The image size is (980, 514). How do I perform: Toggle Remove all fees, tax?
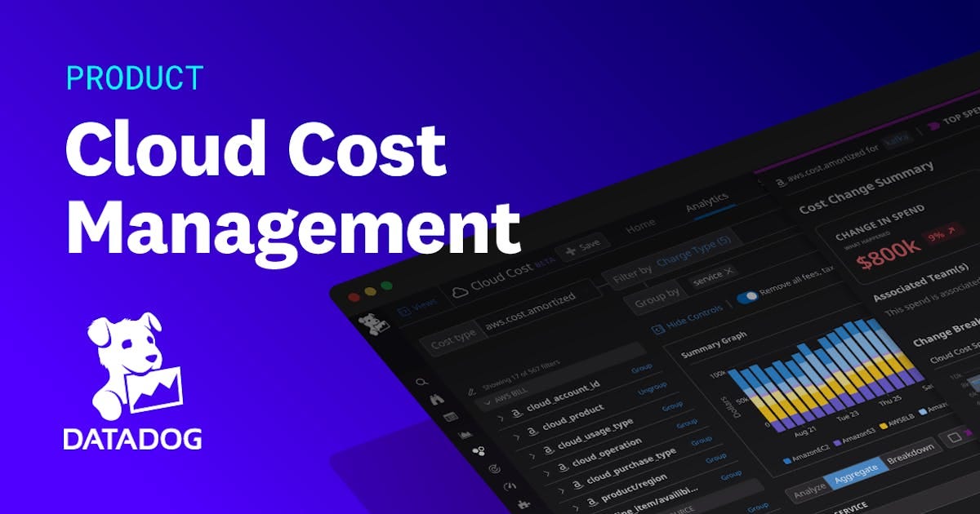click(747, 297)
